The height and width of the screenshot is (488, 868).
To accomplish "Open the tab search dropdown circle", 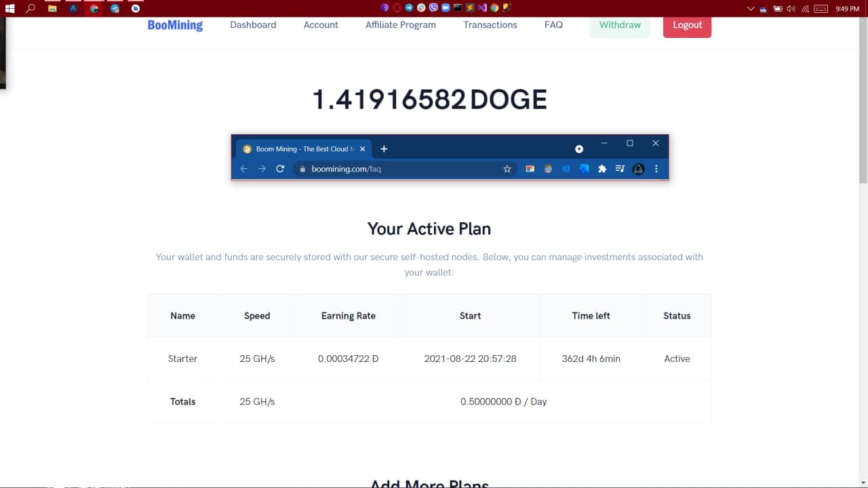I will (579, 149).
